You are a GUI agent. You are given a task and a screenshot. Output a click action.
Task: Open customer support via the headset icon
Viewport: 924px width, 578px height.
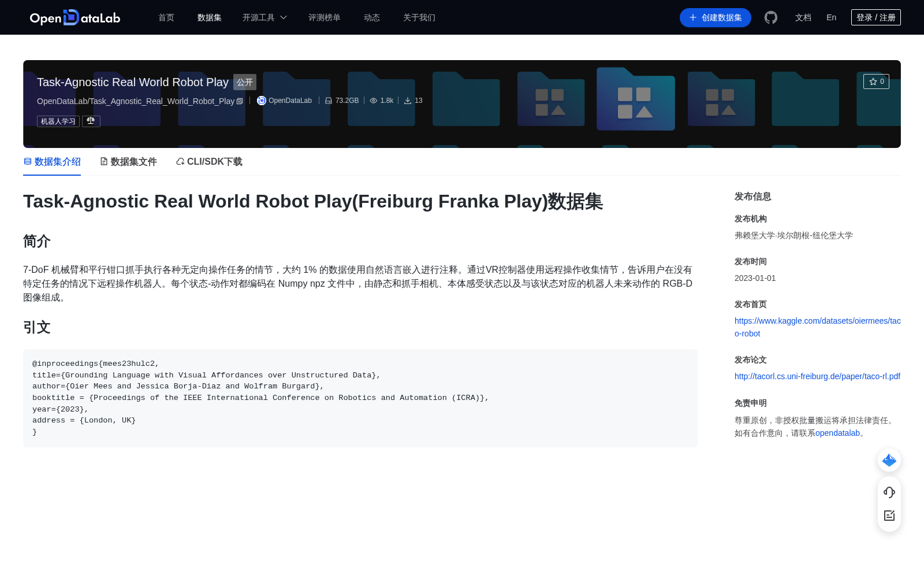point(889,492)
